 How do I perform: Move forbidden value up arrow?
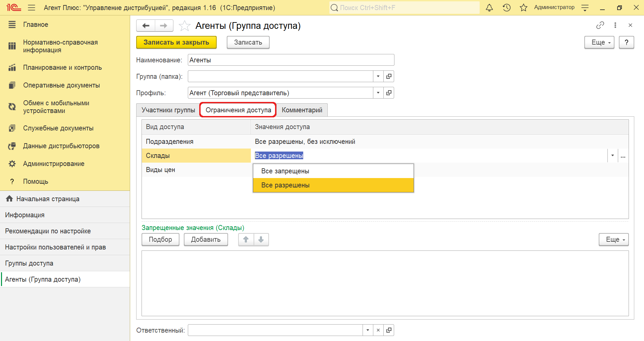coord(246,239)
